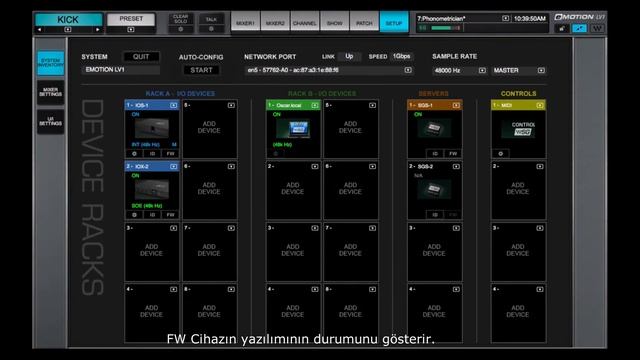Image resolution: width=640 pixels, height=360 pixels.
Task: Go to the PATCH tab
Action: click(364, 21)
